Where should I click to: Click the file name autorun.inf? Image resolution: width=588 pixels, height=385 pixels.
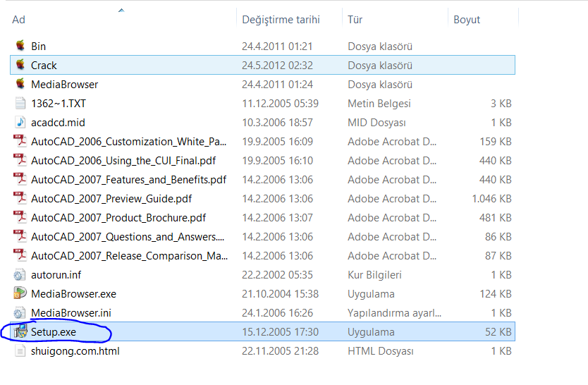56,275
